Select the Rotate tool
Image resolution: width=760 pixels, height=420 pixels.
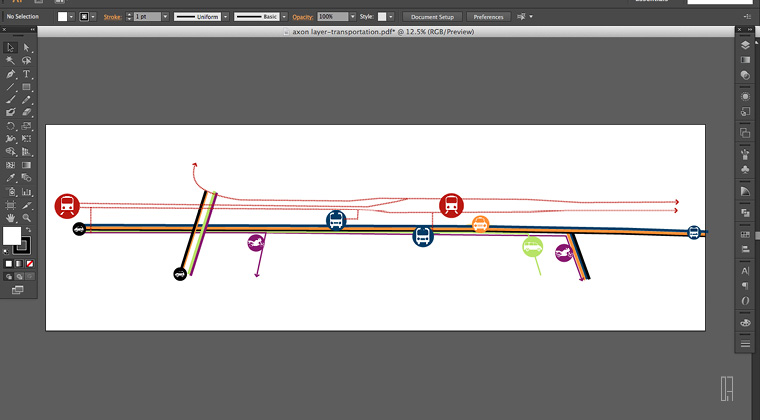coord(10,126)
